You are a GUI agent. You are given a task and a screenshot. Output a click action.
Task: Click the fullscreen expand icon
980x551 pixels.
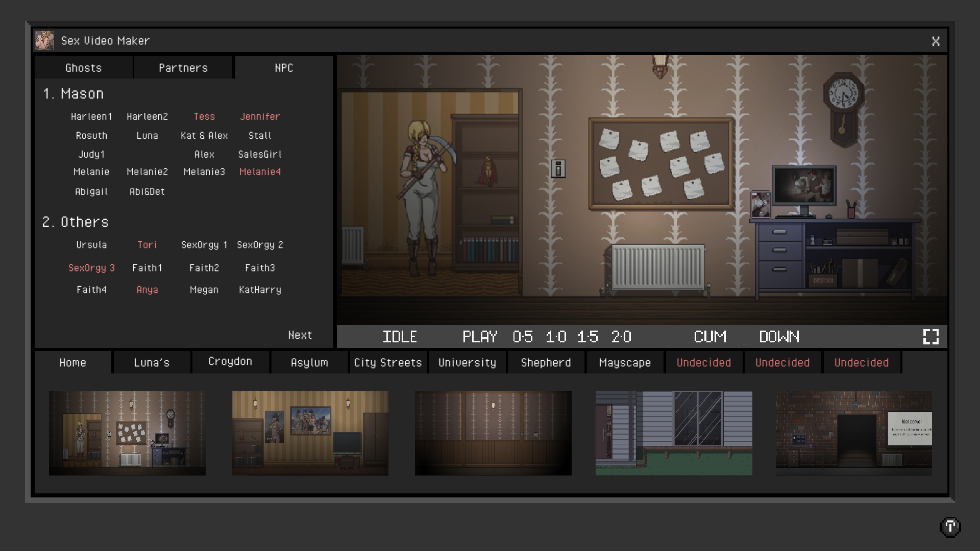[x=930, y=337]
